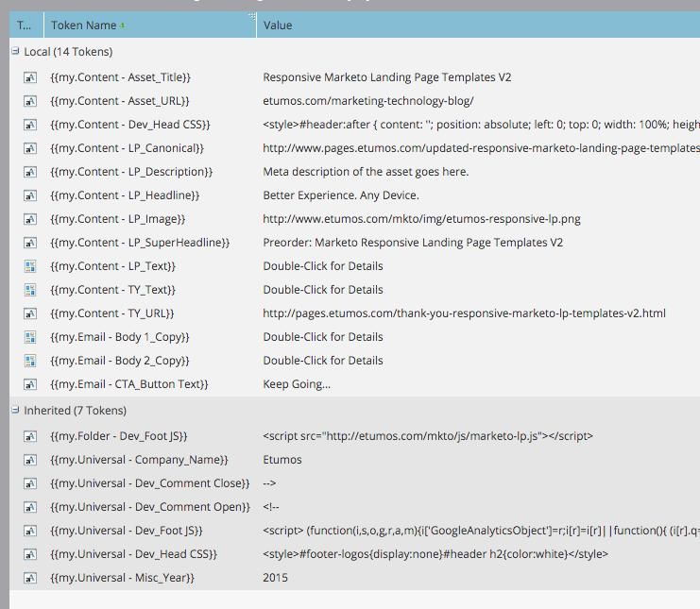Image resolution: width=700 pixels, height=609 pixels.
Task: Click the icon beside Email Body 2_Copy token
Action: point(30,361)
